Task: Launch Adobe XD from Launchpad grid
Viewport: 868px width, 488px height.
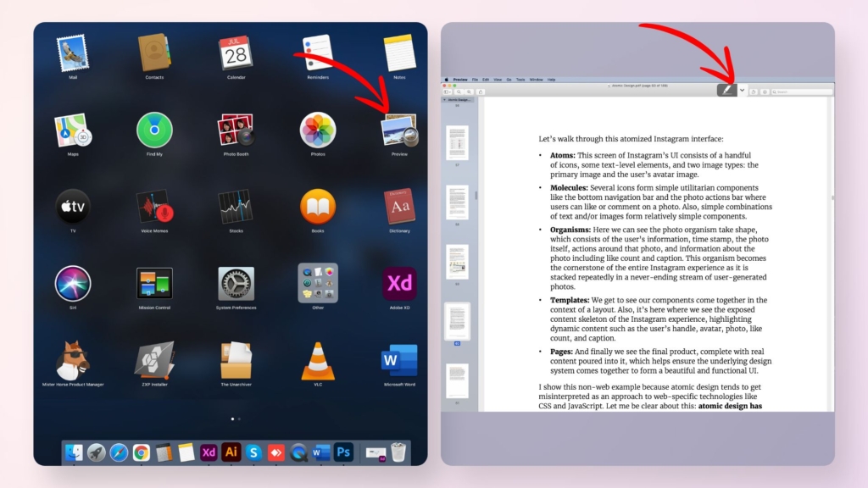Action: click(399, 283)
